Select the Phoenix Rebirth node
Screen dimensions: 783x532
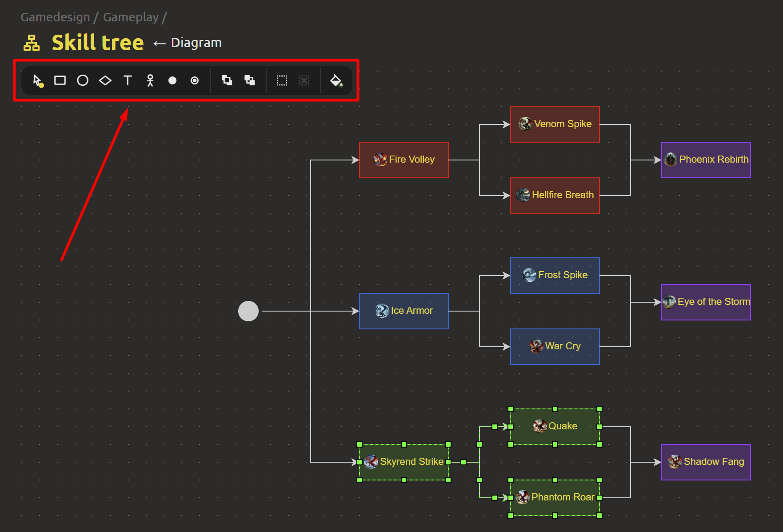pyautogui.click(x=706, y=160)
